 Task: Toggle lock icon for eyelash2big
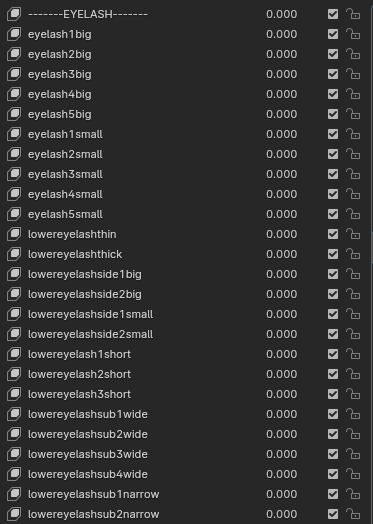353,54
